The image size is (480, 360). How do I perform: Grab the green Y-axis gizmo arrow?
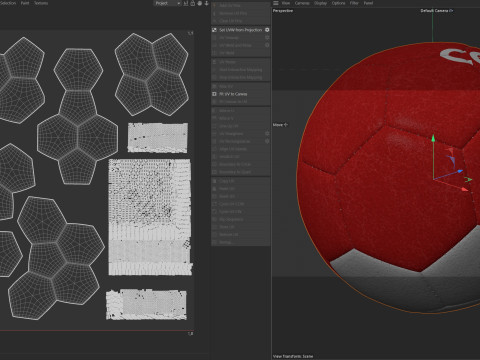tap(433, 138)
